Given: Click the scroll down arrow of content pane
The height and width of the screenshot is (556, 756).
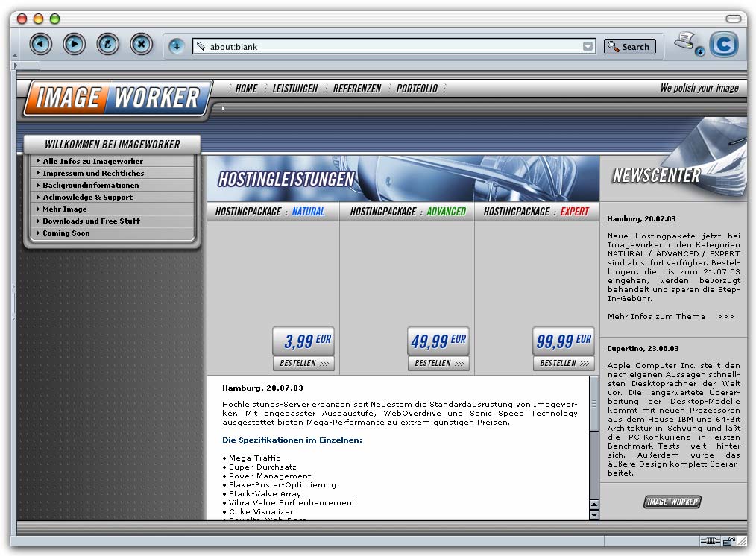Looking at the screenshot, I should click(x=594, y=514).
